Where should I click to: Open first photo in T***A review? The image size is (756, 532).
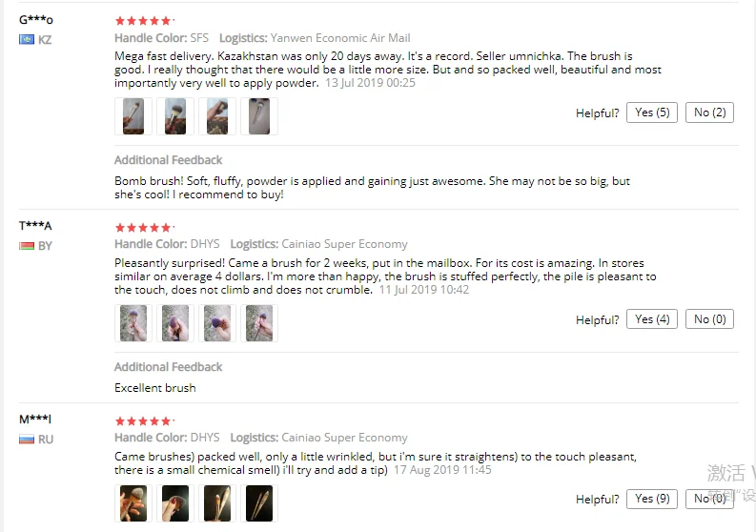[133, 323]
